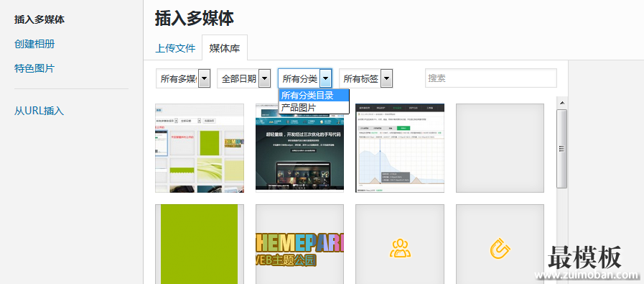644x284 pixels.
Task: Select 所有分类目录 option in dropdown list
Action: click(314, 96)
